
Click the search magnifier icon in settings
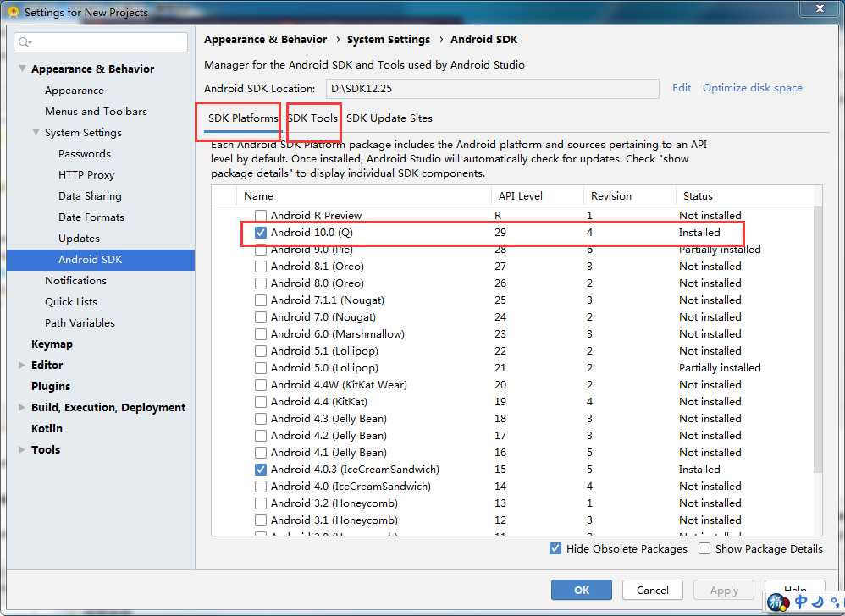pyautogui.click(x=25, y=42)
